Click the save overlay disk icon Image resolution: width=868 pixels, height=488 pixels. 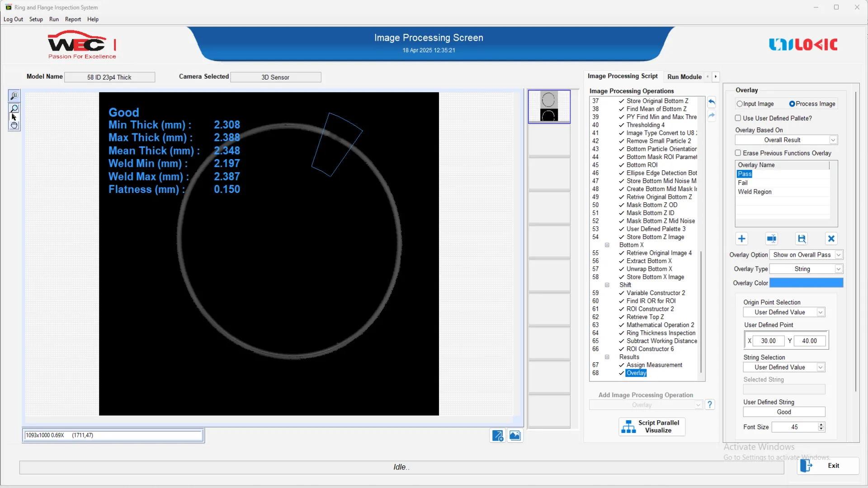(x=802, y=239)
